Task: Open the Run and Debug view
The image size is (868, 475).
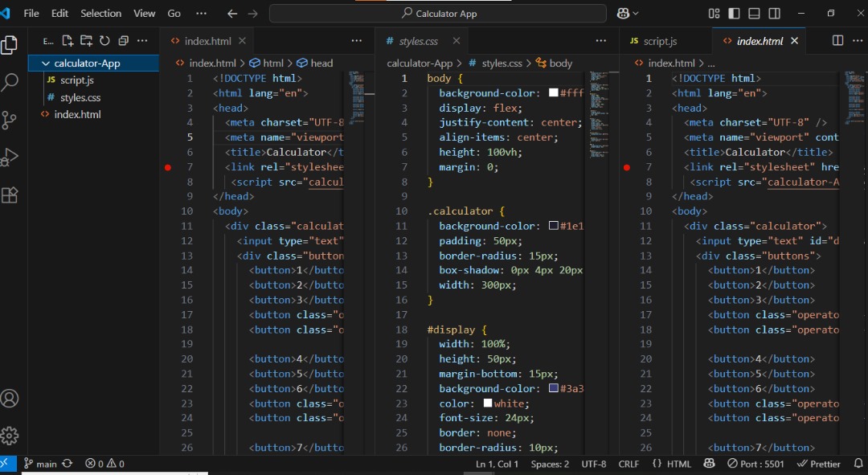Action: pyautogui.click(x=10, y=158)
